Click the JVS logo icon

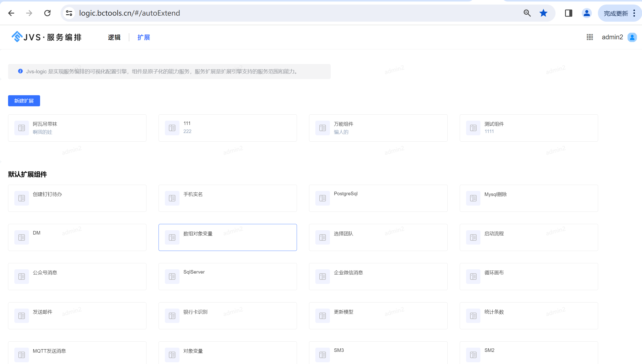click(17, 37)
